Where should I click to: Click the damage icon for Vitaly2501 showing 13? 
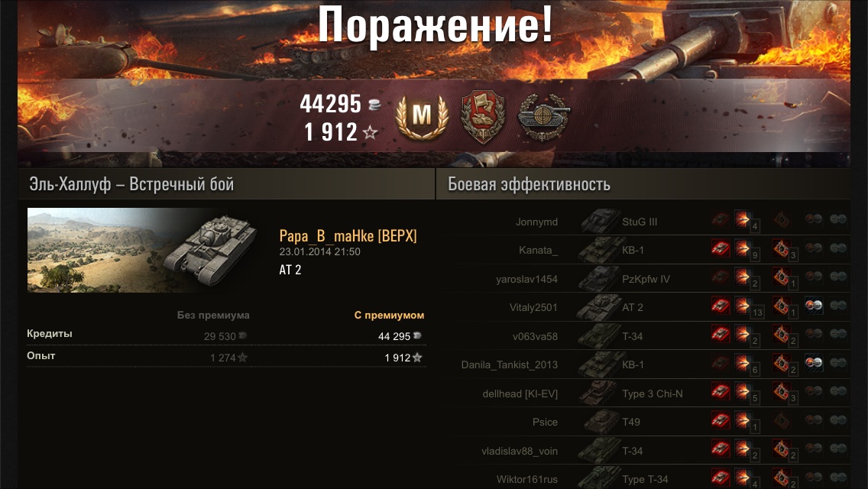(743, 306)
